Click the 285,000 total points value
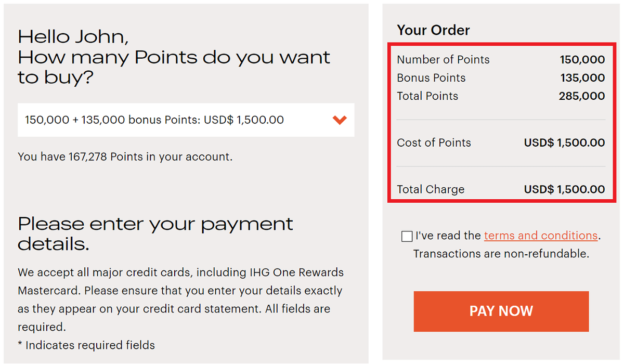Screen dimensions: 624x364 (582, 96)
